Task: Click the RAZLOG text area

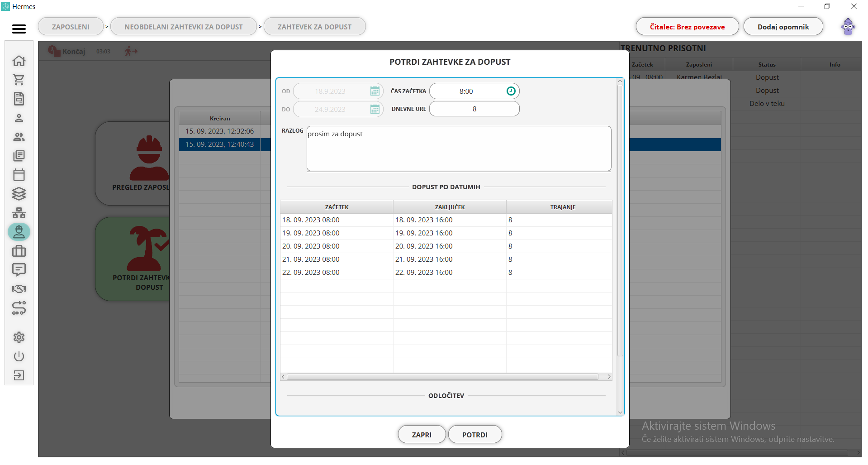Action: click(459, 149)
